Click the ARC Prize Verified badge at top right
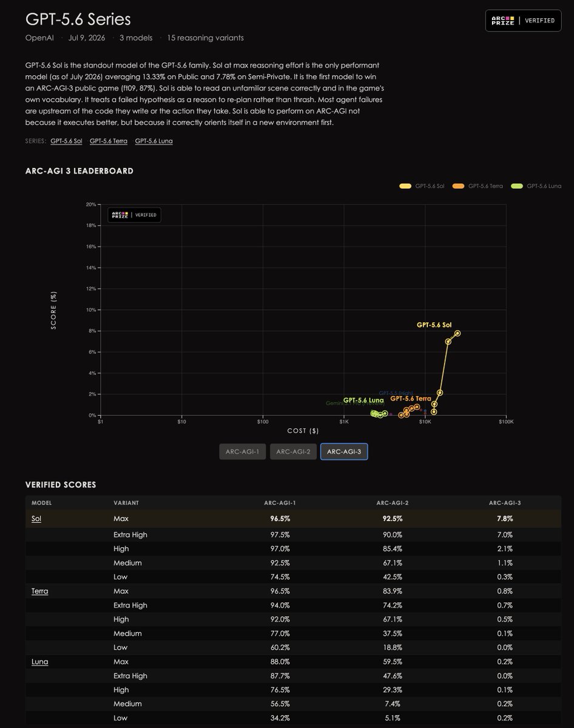574x728 pixels. click(524, 21)
